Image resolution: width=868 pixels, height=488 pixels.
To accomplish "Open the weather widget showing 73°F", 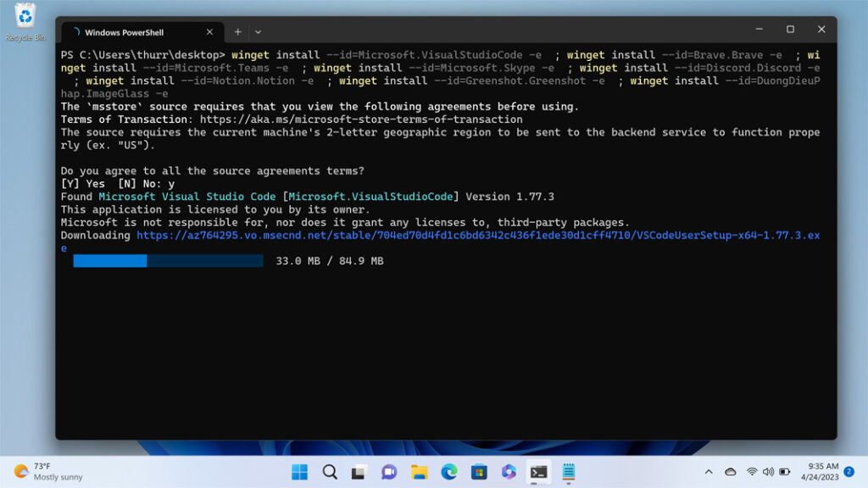I will (48, 471).
